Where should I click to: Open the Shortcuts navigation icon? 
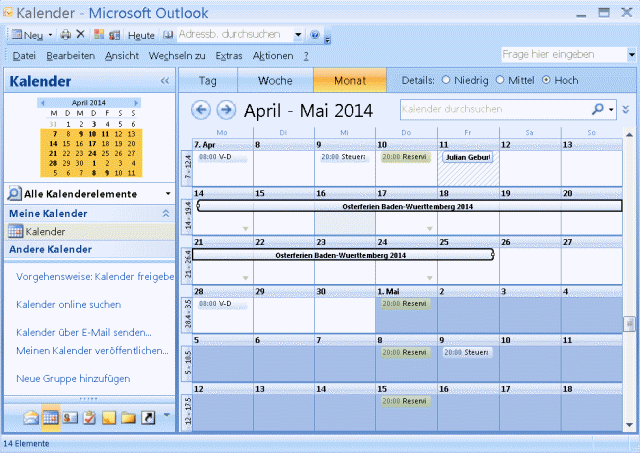point(148,417)
